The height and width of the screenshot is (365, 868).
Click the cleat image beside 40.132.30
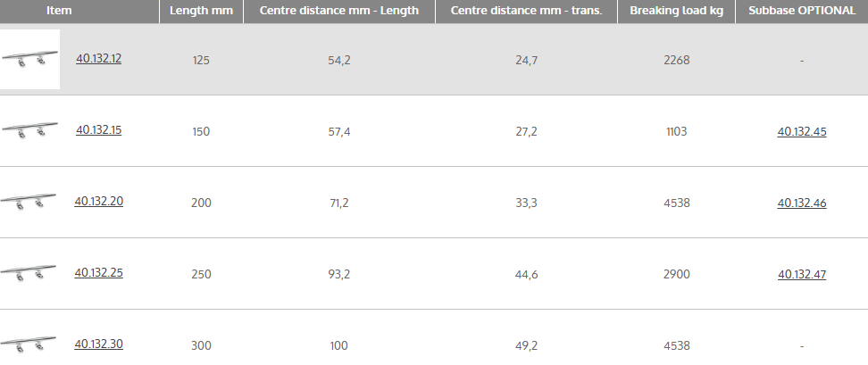click(29, 344)
